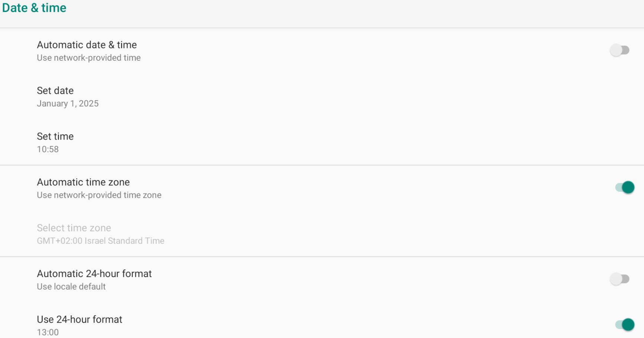Click the 10:58 time value
This screenshot has height=338, width=644.
pyautogui.click(x=48, y=149)
